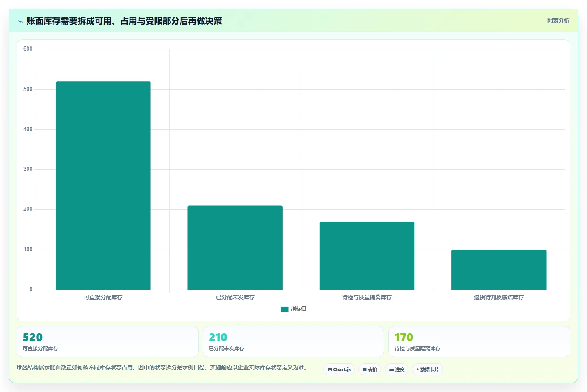Click the chart title 账面库存需要拆成可用 heading
The height and width of the screenshot is (392, 587).
[x=124, y=21]
